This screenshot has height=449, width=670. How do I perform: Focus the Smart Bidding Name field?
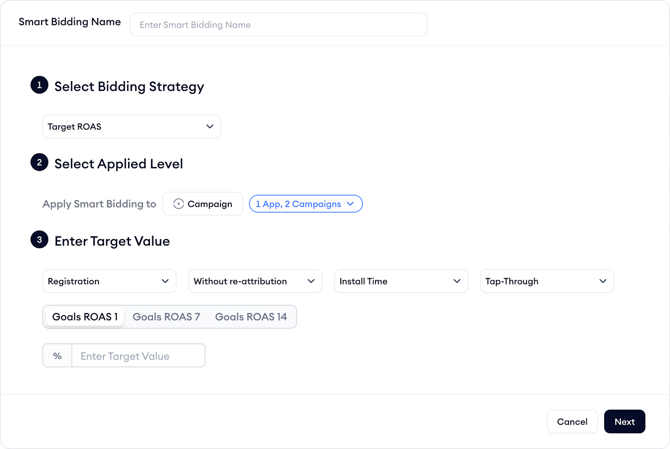click(278, 24)
